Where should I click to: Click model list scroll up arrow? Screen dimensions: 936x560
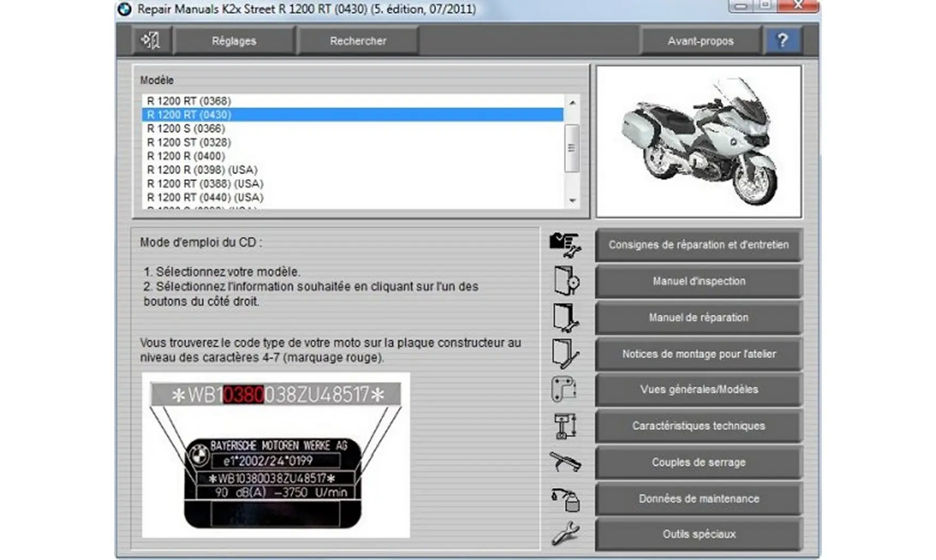[572, 102]
